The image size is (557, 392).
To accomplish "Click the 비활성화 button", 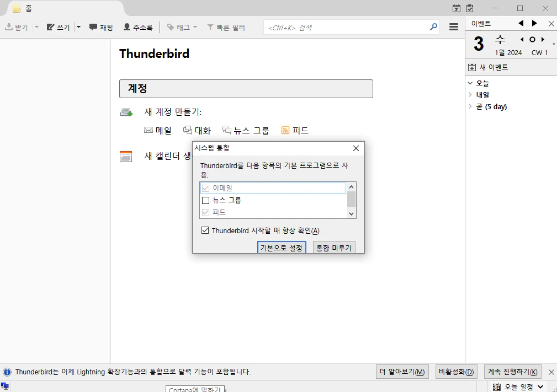I will click(x=456, y=372).
